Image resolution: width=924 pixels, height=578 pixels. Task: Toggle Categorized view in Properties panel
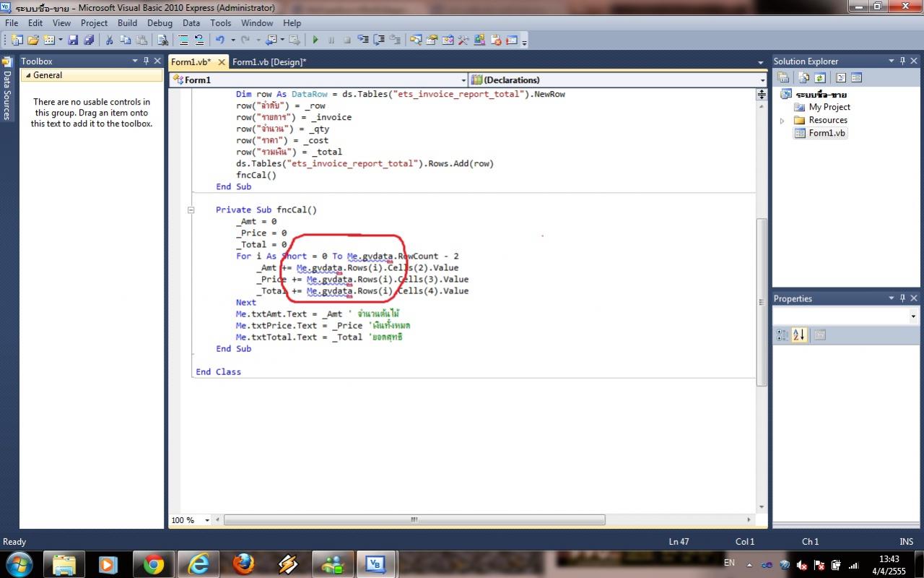[782, 335]
